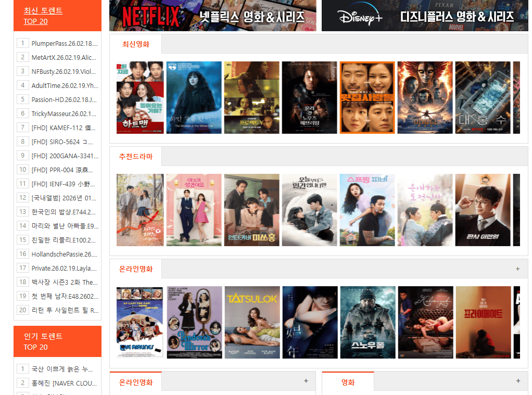Open popular entry 홍혜진 [NAVER CLOU
This screenshot has height=395, width=532.
[x=64, y=383]
